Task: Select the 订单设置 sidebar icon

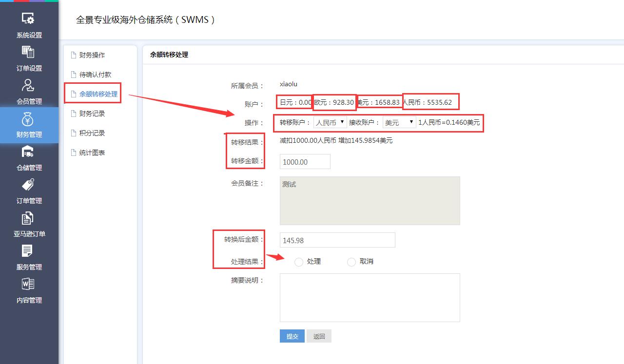Action: point(28,51)
